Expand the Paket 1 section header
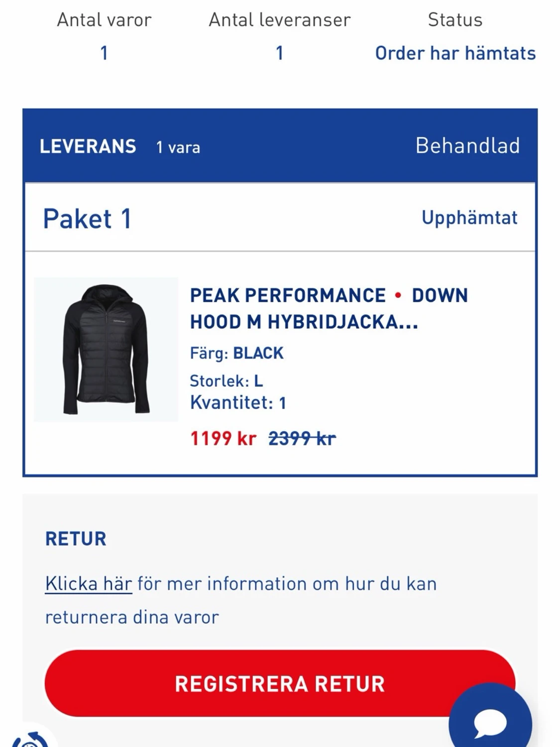 pos(87,218)
